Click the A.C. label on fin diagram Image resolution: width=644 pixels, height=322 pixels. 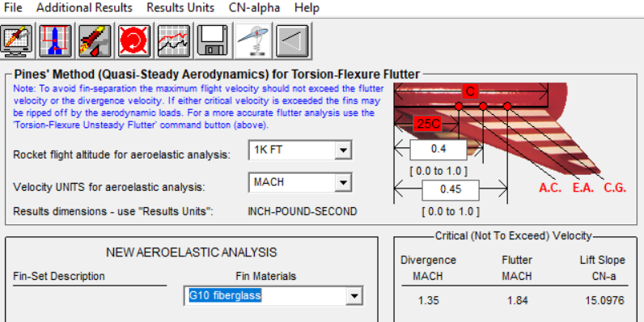550,189
